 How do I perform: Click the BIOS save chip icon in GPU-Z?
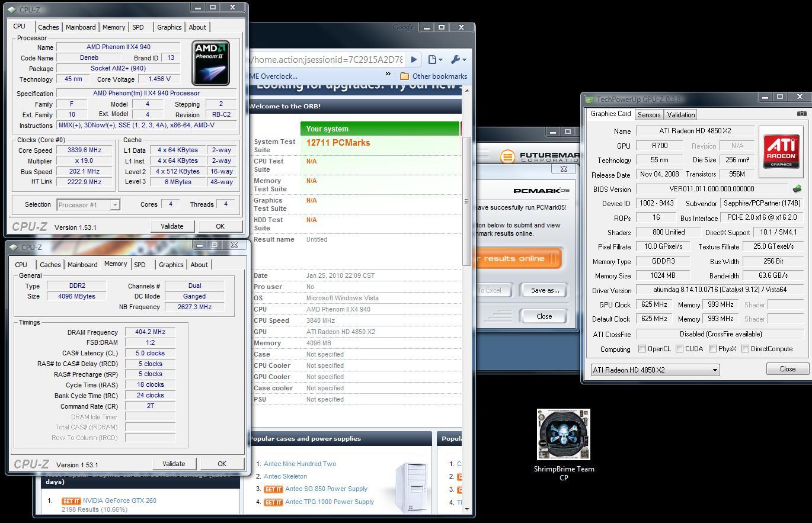coord(797,189)
